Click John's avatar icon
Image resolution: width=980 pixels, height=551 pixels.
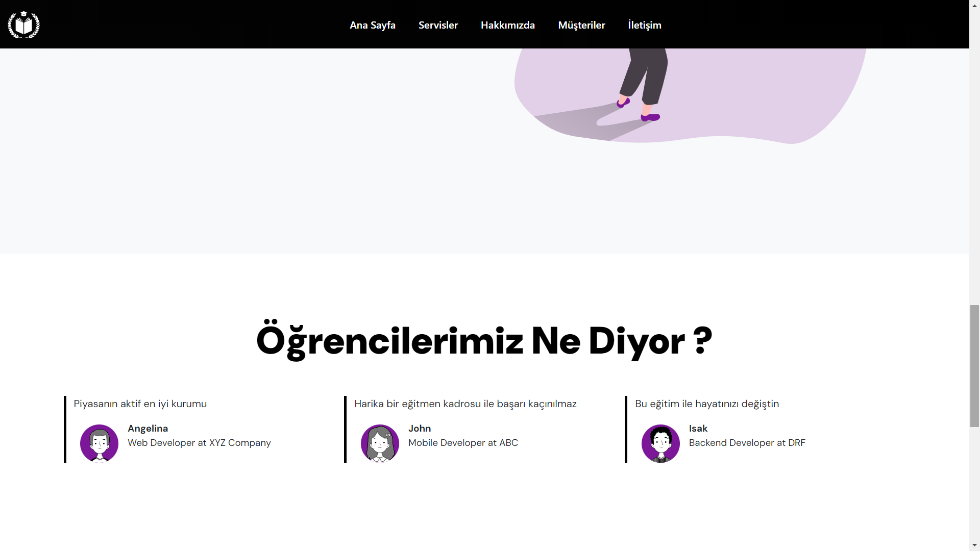coord(380,443)
